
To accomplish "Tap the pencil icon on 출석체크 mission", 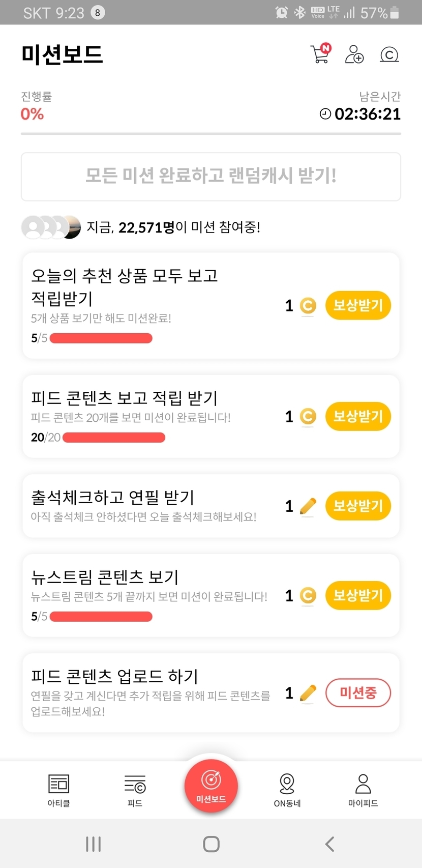I will coord(308,506).
